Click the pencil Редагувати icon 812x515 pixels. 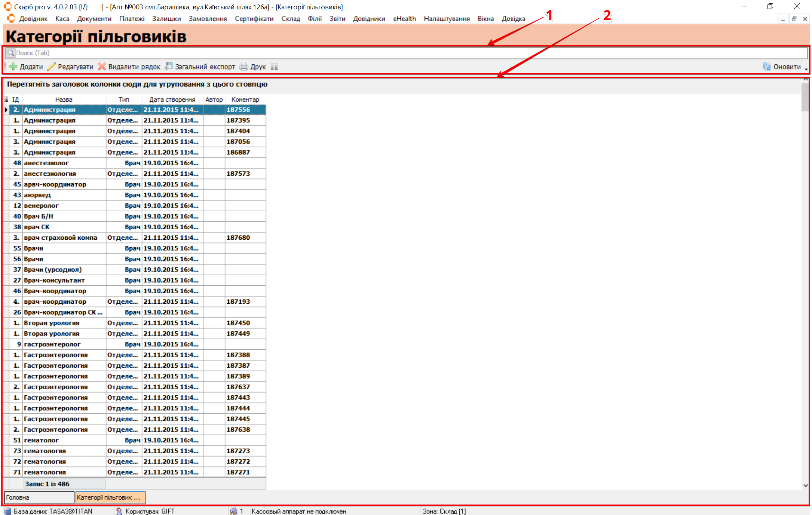click(x=51, y=67)
